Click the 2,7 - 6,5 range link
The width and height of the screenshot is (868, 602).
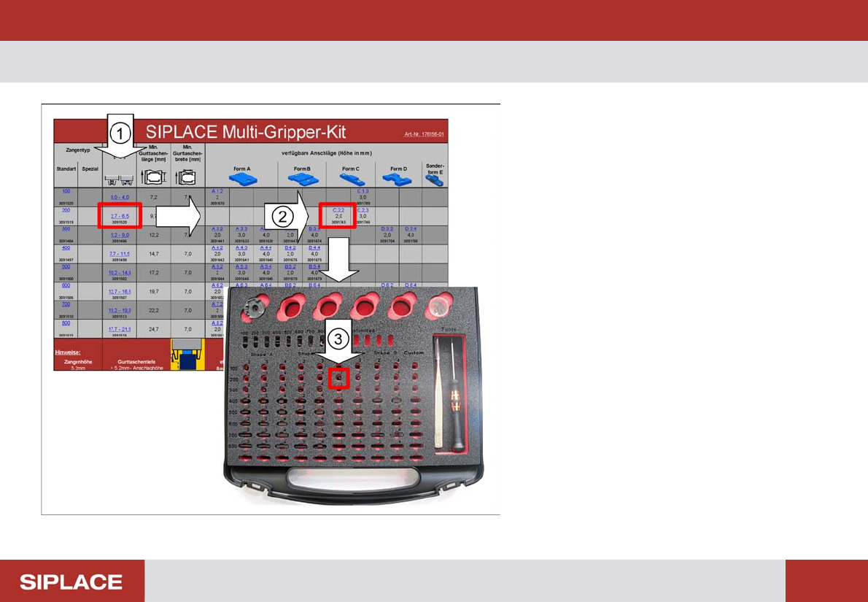[x=120, y=216]
